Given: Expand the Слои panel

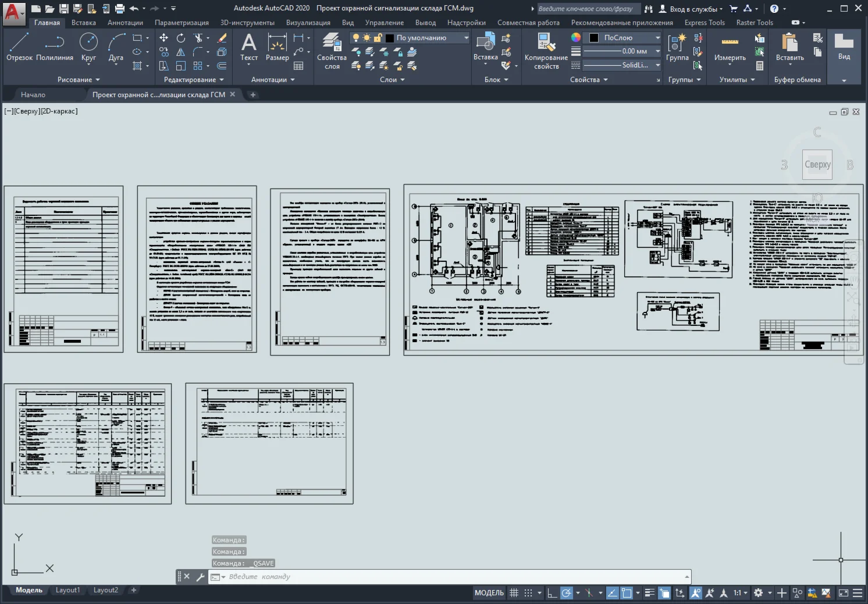Looking at the screenshot, I should [392, 80].
